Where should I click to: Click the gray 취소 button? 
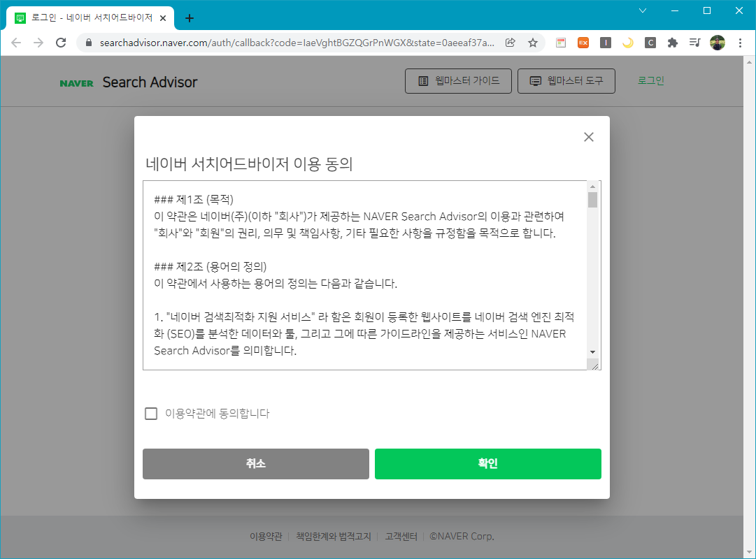pyautogui.click(x=255, y=463)
